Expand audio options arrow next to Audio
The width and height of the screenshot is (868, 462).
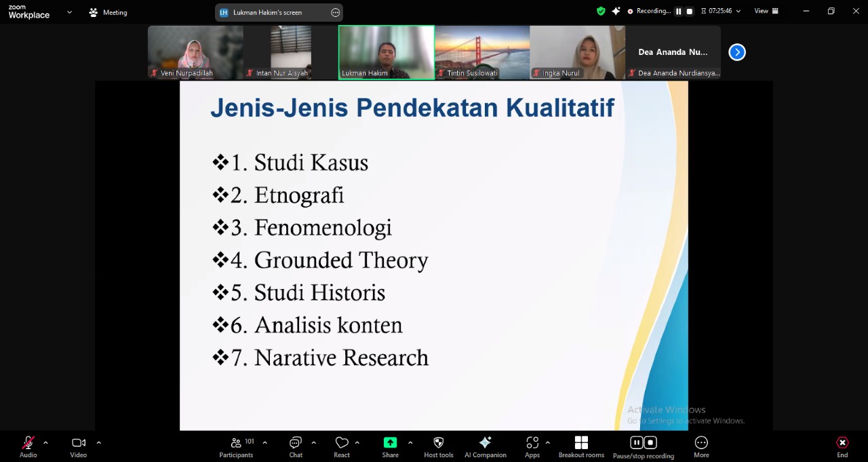pos(45,443)
